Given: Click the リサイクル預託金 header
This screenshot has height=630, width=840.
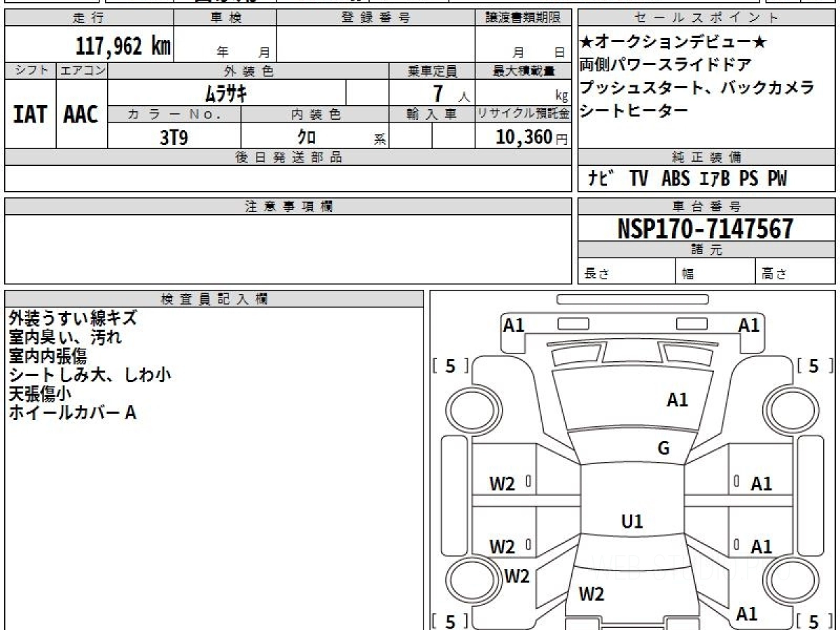Looking at the screenshot, I should pyautogui.click(x=523, y=114).
